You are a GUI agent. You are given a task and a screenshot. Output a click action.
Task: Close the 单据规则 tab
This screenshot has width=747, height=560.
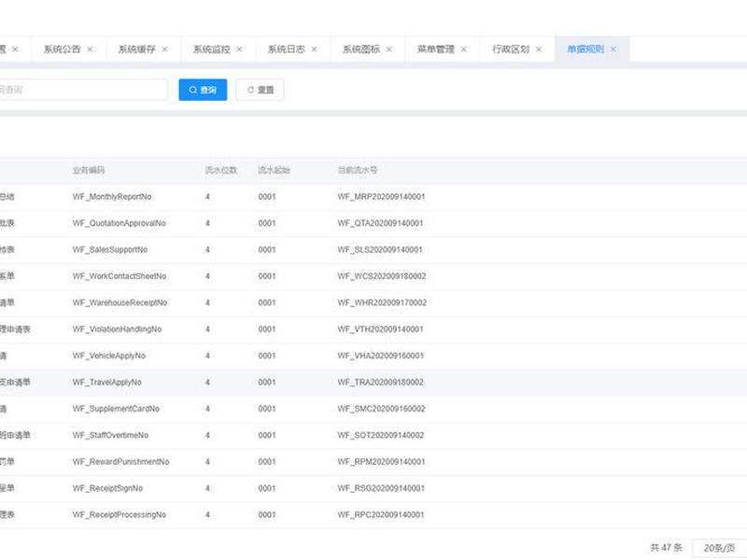point(613,49)
